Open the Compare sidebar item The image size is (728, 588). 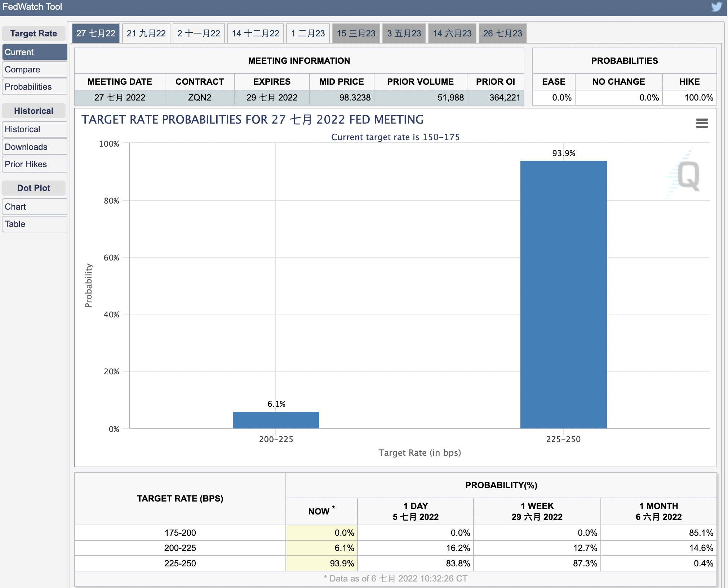(x=35, y=70)
